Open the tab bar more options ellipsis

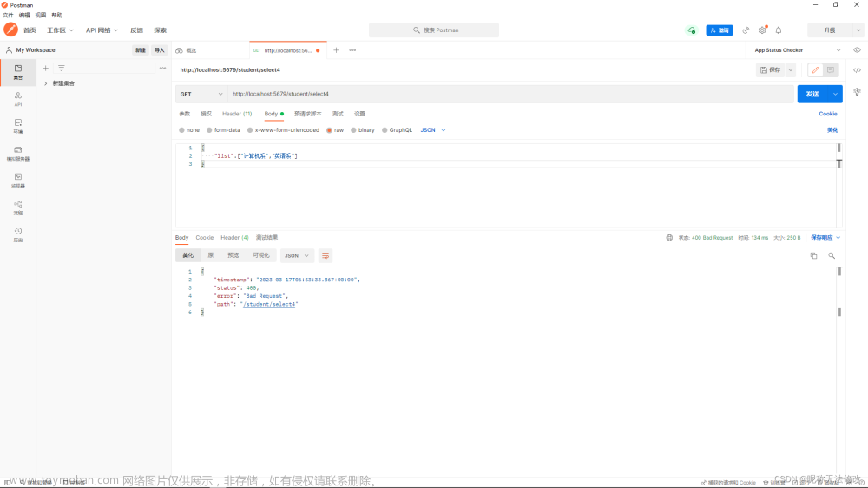point(352,50)
